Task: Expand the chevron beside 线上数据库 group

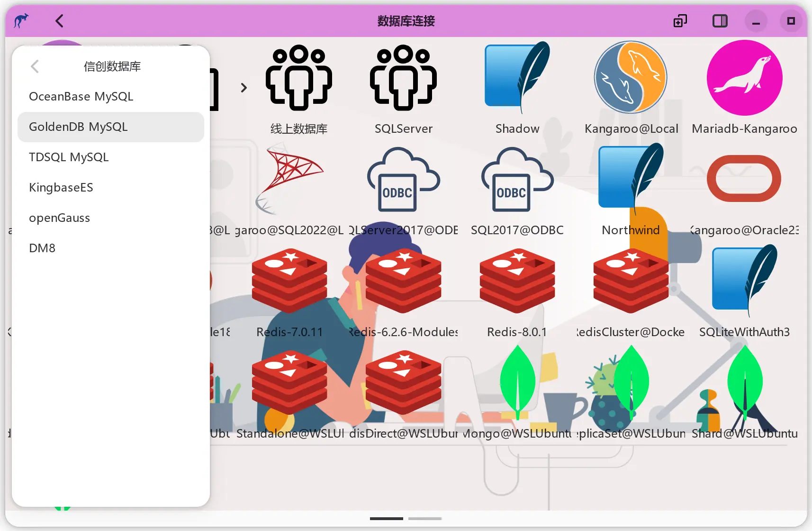Action: [244, 88]
